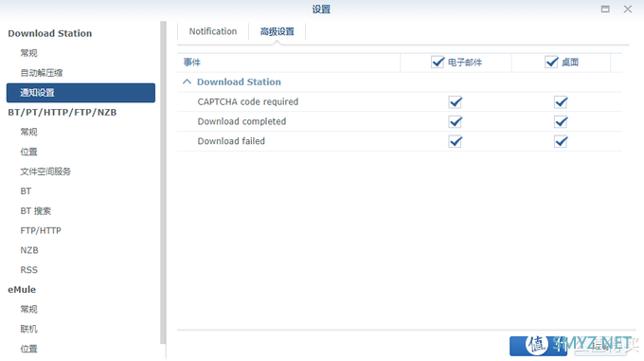
Task: Open 位置 under eMule
Action: [x=28, y=349]
